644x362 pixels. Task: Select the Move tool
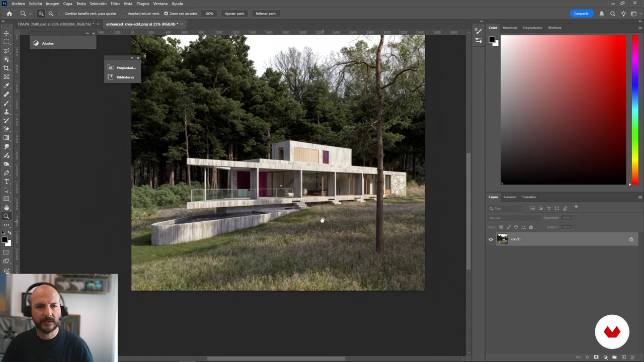point(7,33)
